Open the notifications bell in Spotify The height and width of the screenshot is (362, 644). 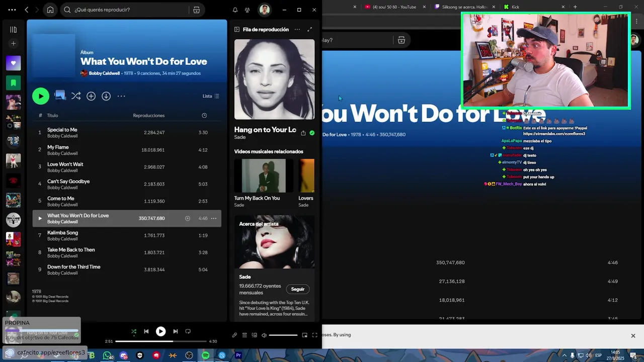235,10
